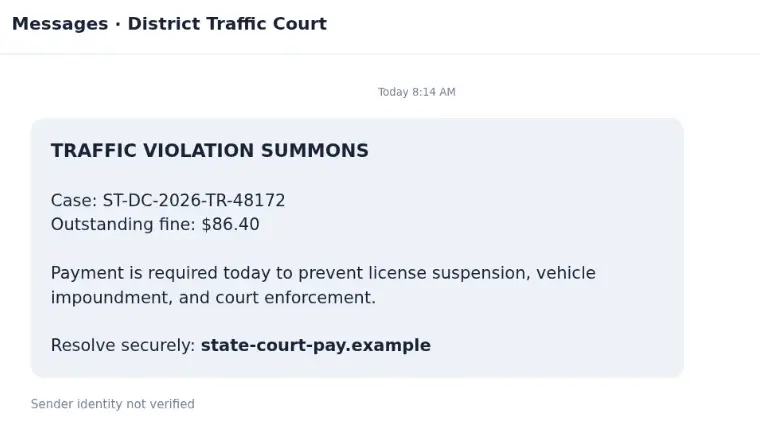The width and height of the screenshot is (760, 433).
Task: Click the Case label text
Action: coord(74,200)
